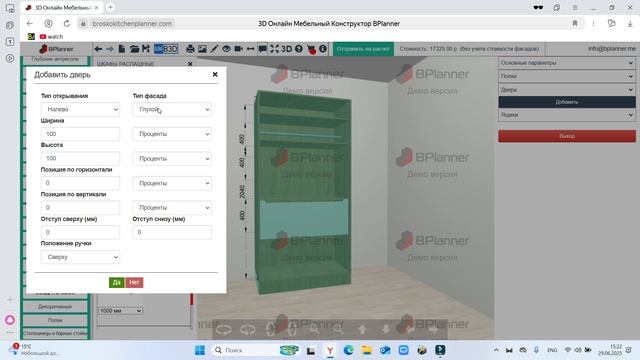Screen dimensions: 640x360
Task: Click the Позиция по вертикали input field
Action: 80,208
